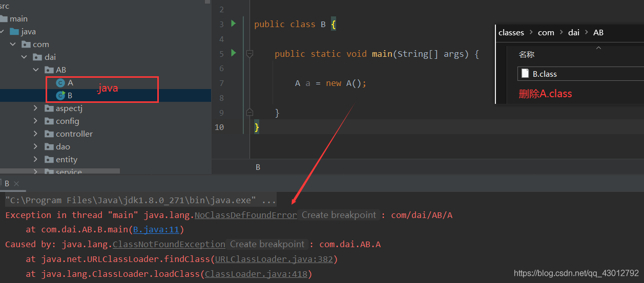
Task: Run class B via gutter arrow on line 3
Action: (x=233, y=24)
